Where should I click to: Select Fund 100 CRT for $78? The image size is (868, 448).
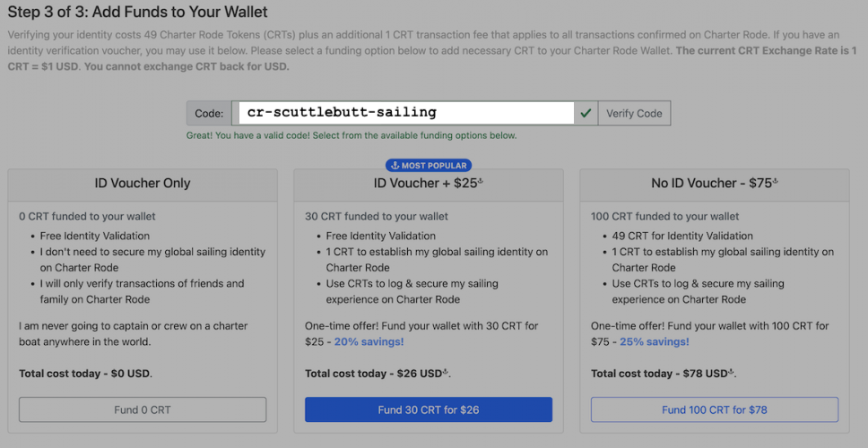(x=715, y=409)
